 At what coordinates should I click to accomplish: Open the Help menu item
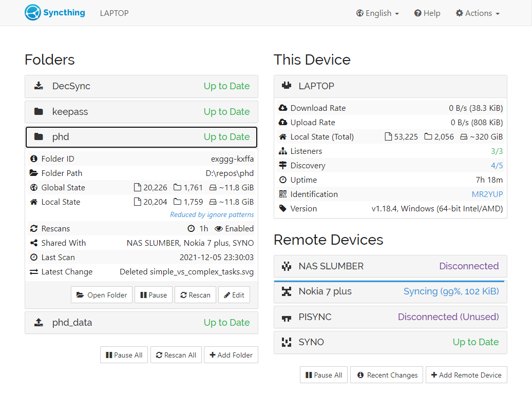427,13
